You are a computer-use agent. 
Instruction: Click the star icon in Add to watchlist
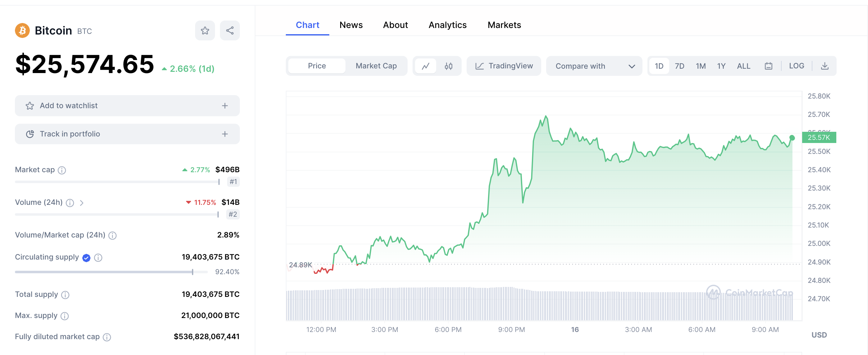click(30, 106)
